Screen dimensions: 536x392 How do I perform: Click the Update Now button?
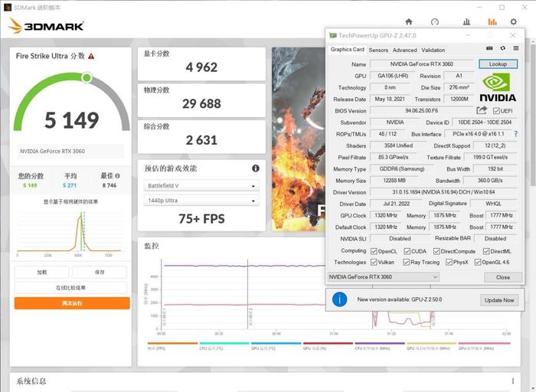[499, 300]
